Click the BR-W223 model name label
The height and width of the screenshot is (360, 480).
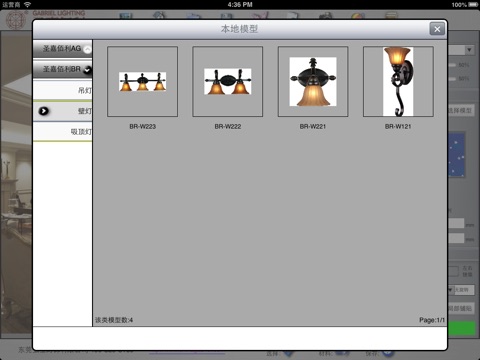[143, 127]
